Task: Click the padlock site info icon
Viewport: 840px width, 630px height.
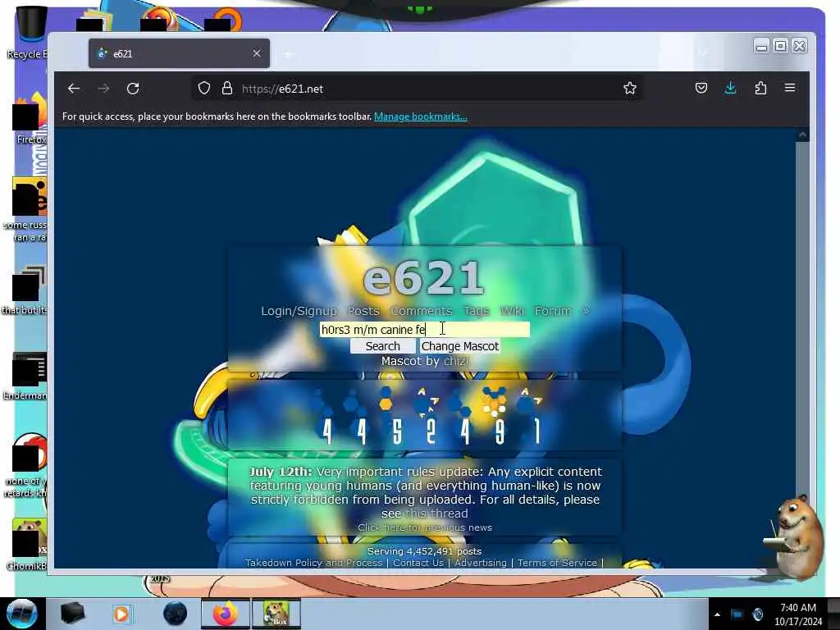Action: tap(227, 89)
